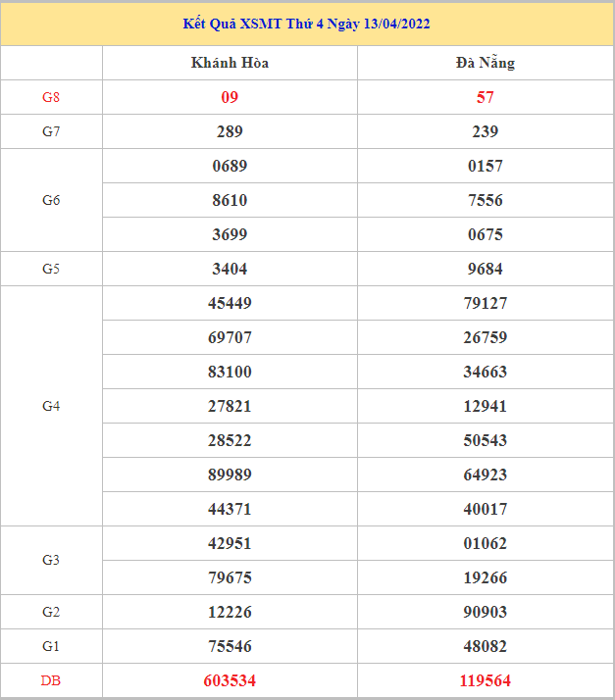The image size is (615, 700).
Task: Click the G4 prize row label
Action: point(51,406)
